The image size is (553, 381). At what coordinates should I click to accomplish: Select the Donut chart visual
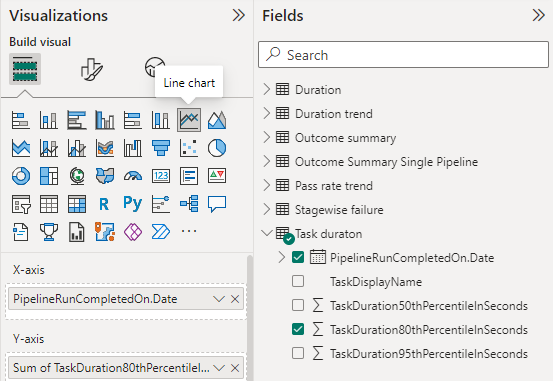point(20,176)
